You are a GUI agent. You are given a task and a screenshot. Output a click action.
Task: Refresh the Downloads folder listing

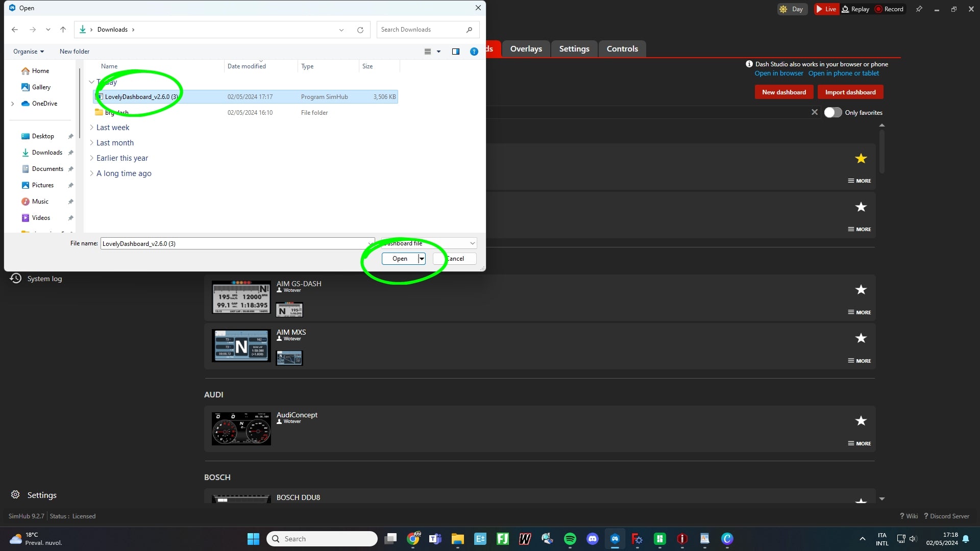pyautogui.click(x=360, y=30)
